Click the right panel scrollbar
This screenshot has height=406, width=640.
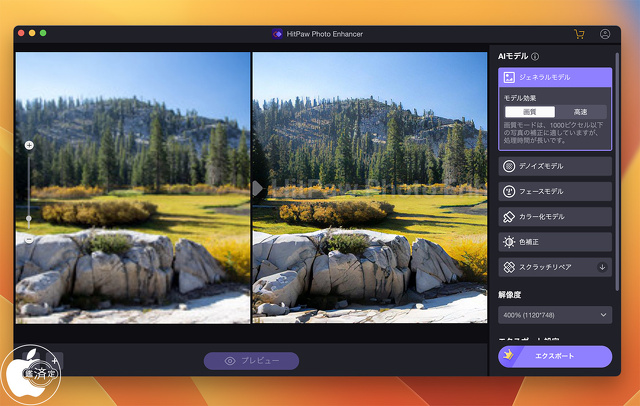pos(617,171)
